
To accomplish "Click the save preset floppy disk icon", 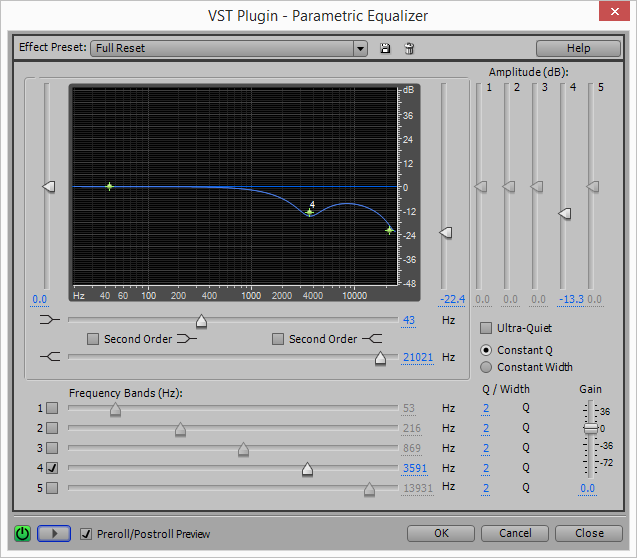I will tap(385, 48).
